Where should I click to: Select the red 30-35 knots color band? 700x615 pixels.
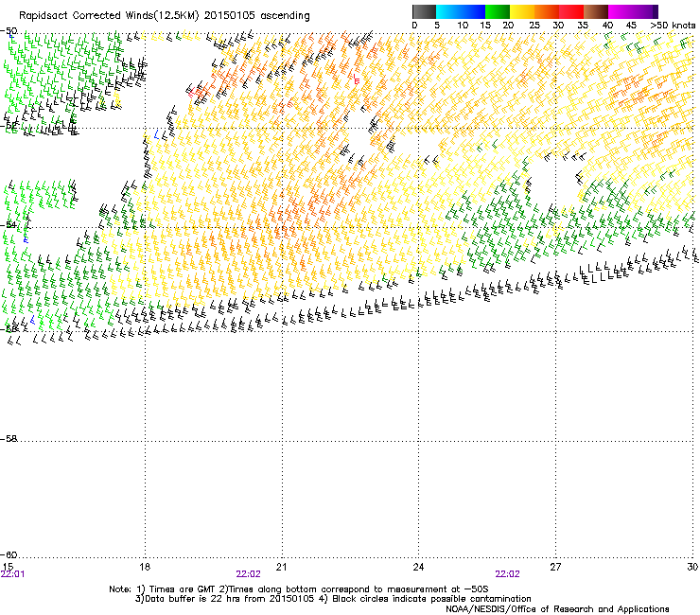point(571,11)
